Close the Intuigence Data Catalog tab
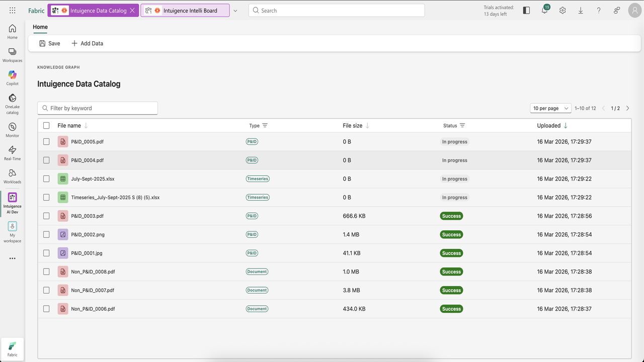Image resolution: width=644 pixels, height=362 pixels. pyautogui.click(x=132, y=11)
